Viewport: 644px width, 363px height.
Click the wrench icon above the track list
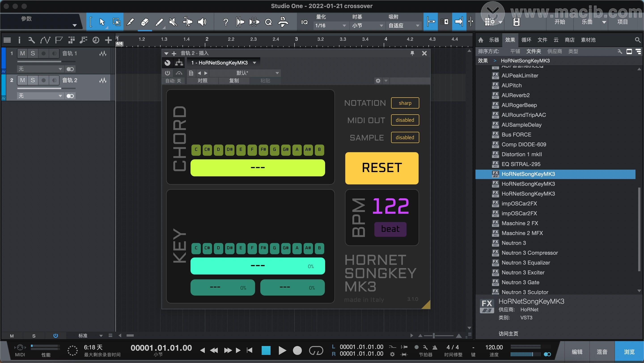coord(32,40)
